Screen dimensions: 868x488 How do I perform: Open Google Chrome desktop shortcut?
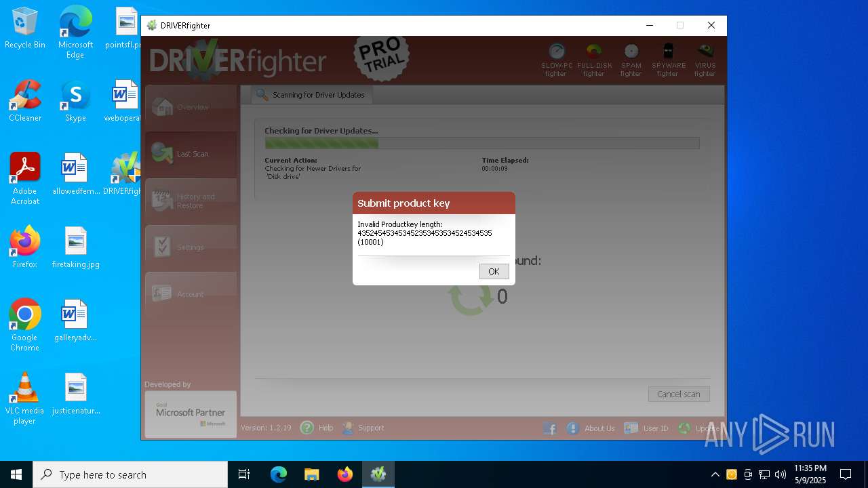[25, 325]
